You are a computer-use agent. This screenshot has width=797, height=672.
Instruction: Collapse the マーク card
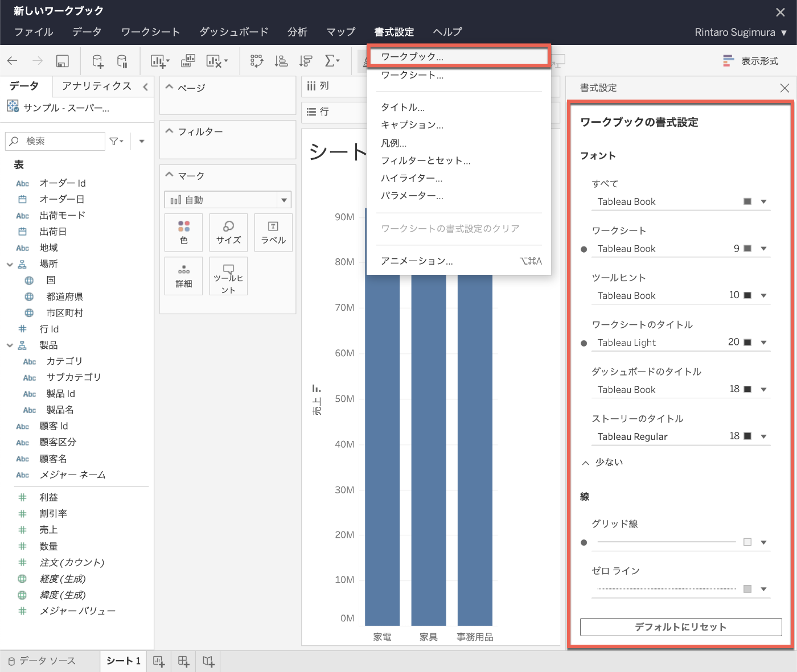click(x=169, y=175)
